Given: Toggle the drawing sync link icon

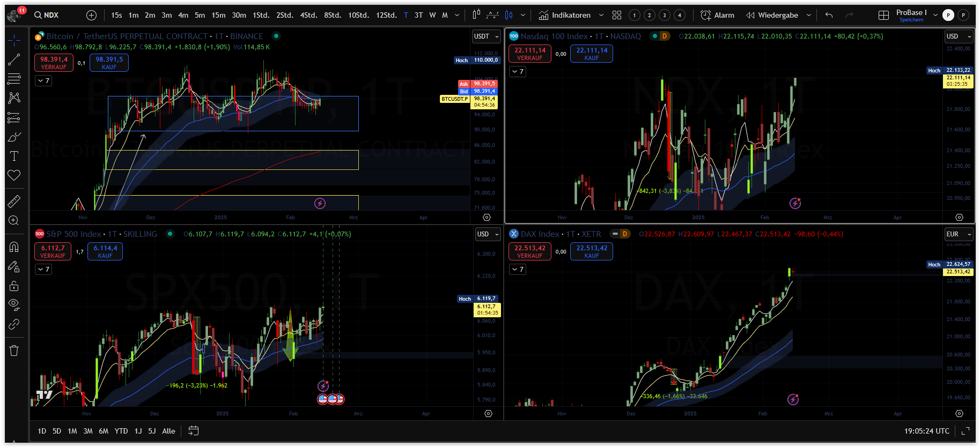Looking at the screenshot, I should click(x=14, y=324).
